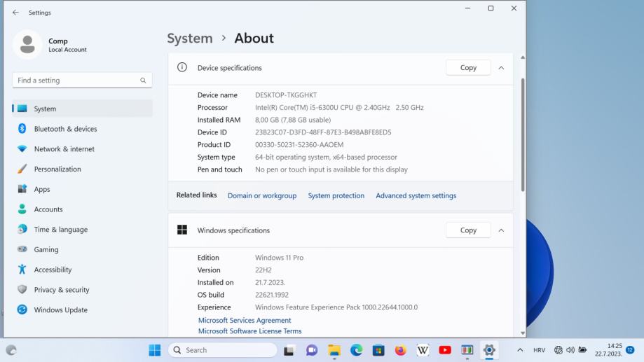Viewport: 644px width, 362px height.
Task: Go to Time & language settings
Action: tap(60, 230)
